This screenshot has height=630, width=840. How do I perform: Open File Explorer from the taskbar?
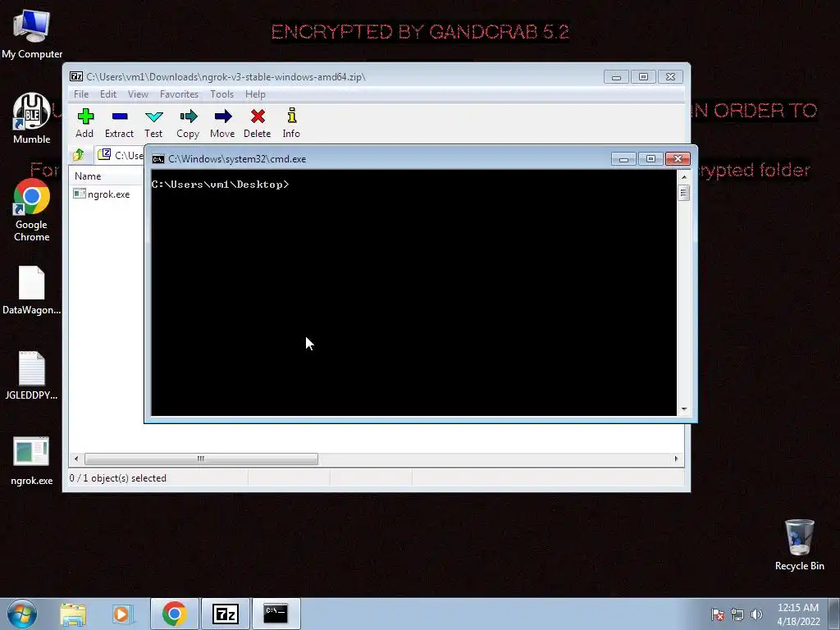pyautogui.click(x=73, y=614)
